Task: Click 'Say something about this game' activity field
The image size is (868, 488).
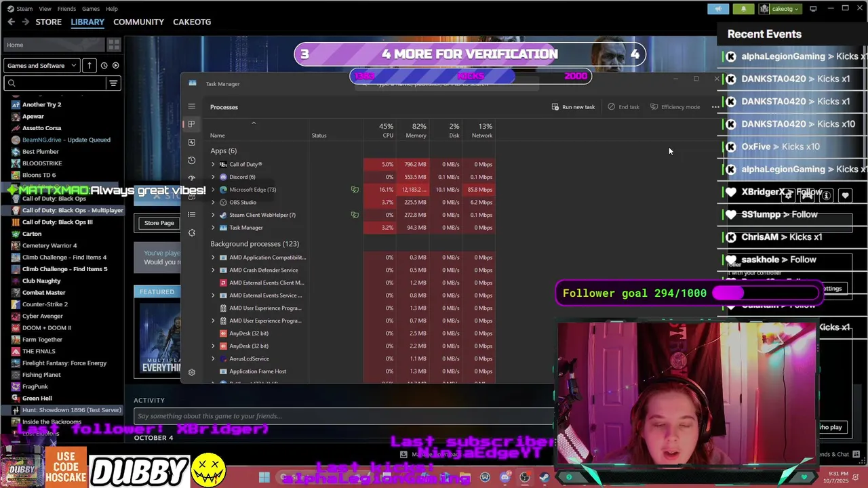Action: click(344, 416)
